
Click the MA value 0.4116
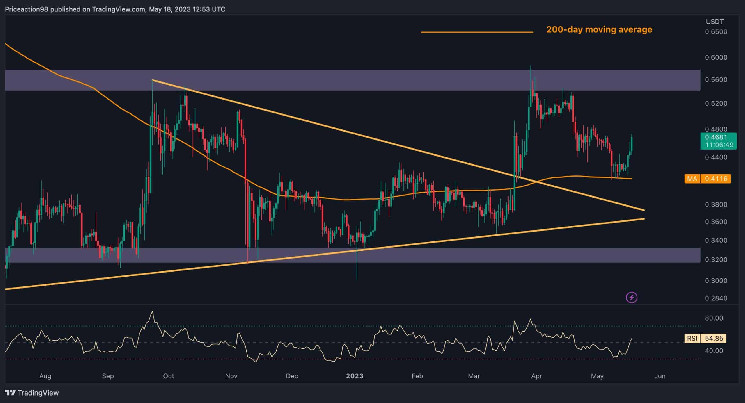[715, 179]
